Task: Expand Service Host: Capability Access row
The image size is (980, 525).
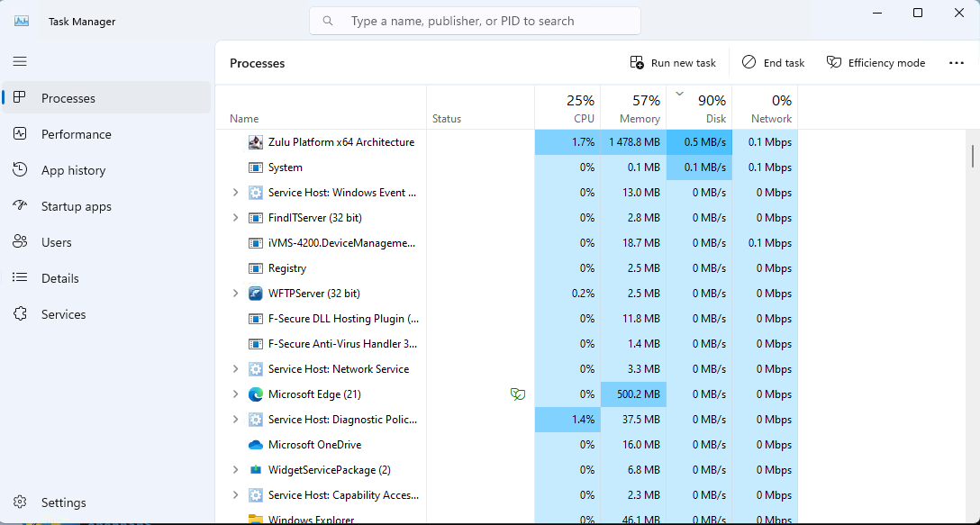Action: coord(236,495)
